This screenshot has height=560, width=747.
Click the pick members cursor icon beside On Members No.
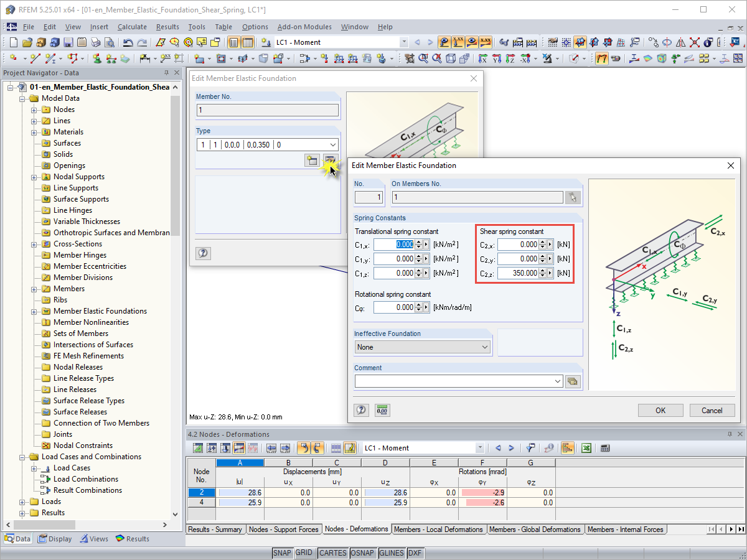pos(573,197)
